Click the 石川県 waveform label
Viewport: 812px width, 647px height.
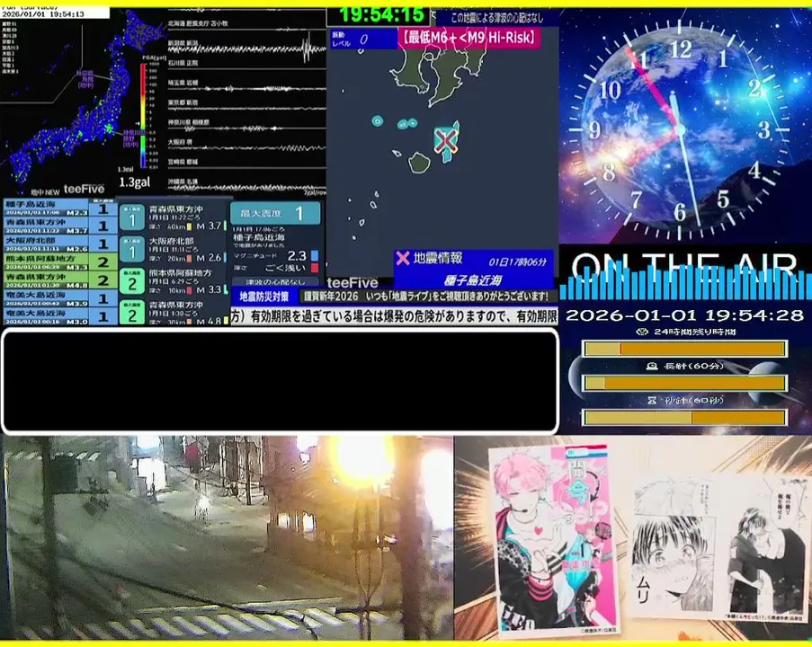[x=183, y=63]
